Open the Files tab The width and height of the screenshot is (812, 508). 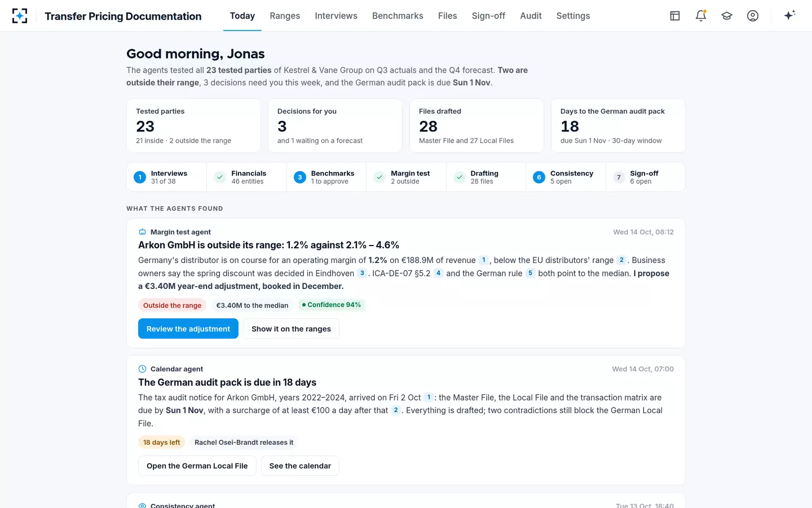pyautogui.click(x=448, y=16)
